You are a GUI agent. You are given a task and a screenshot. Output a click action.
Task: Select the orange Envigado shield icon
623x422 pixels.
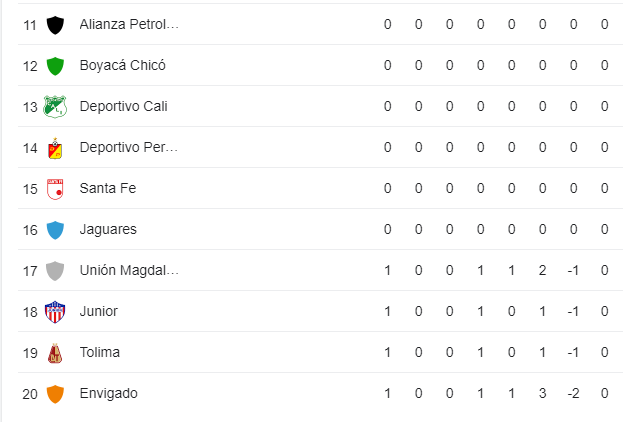pyautogui.click(x=55, y=393)
